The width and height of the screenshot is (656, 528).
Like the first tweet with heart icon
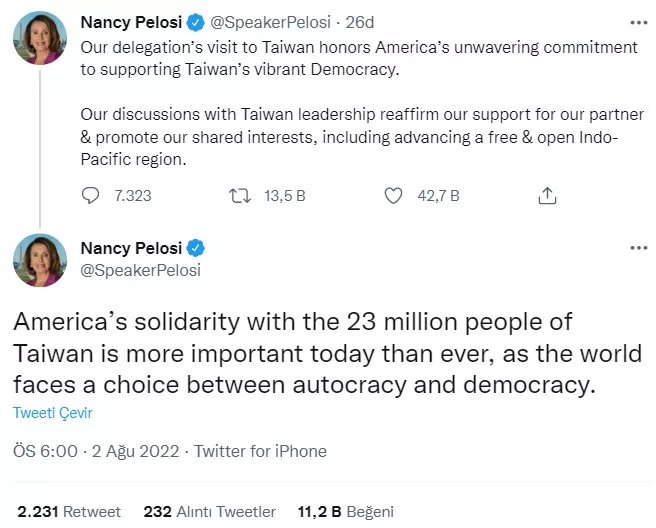(x=394, y=195)
